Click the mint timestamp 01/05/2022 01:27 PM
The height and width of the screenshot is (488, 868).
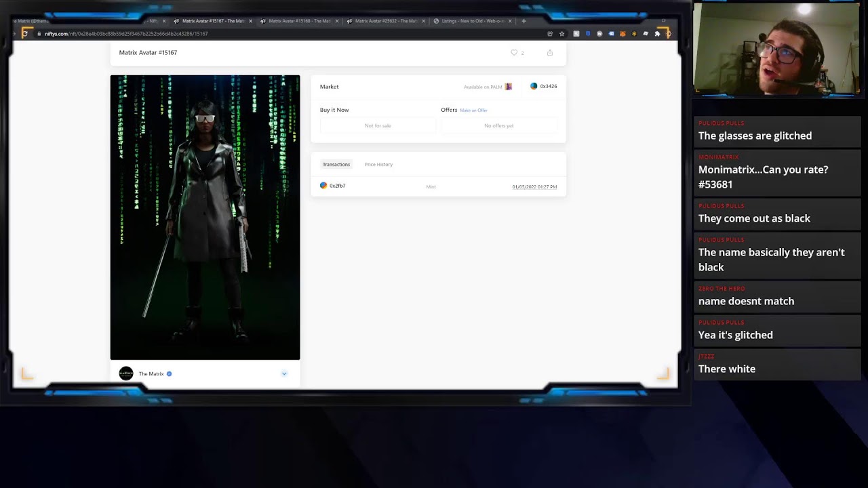[x=534, y=186]
